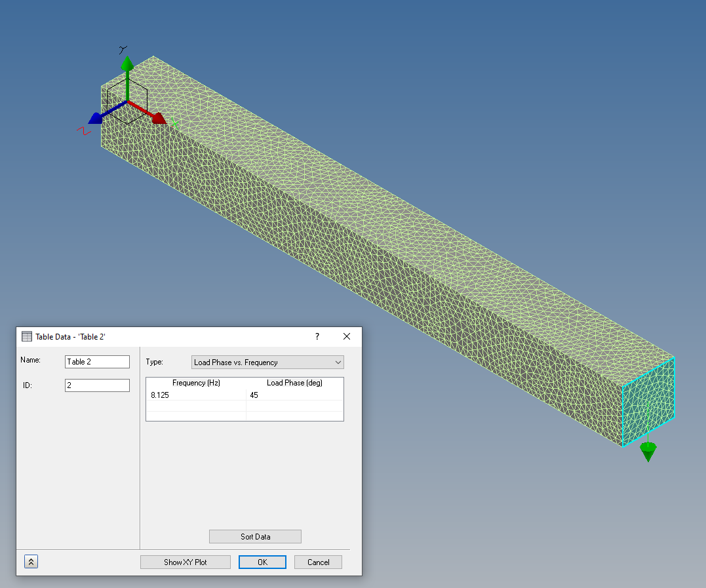Select the green force arrow at the beam end
The height and width of the screenshot is (588, 706).
point(648,451)
